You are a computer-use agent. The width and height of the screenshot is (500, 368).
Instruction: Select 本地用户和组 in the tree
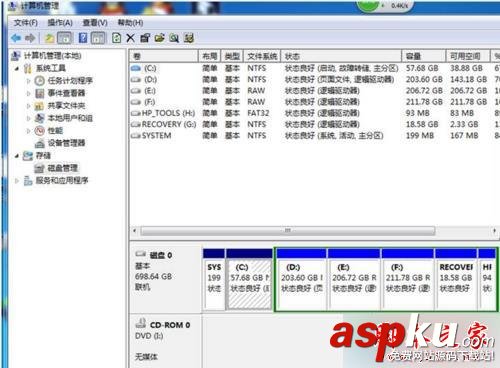coord(70,118)
